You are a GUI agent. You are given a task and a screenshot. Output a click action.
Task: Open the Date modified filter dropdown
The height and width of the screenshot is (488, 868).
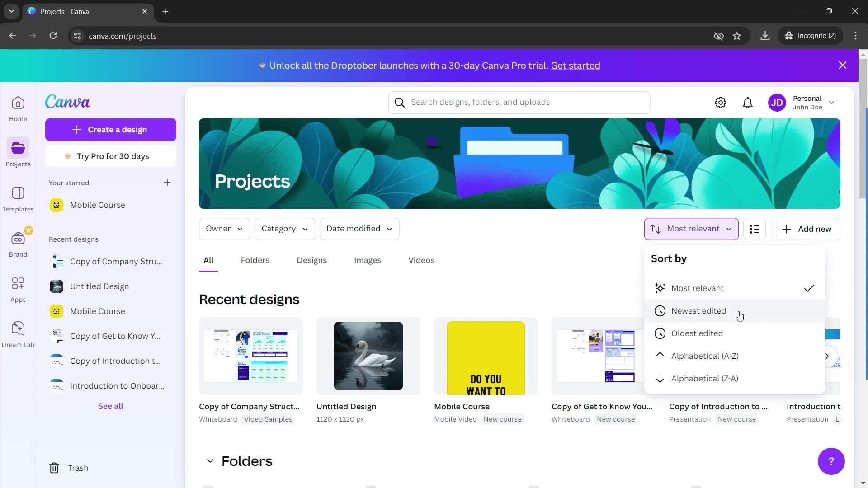pyautogui.click(x=359, y=229)
